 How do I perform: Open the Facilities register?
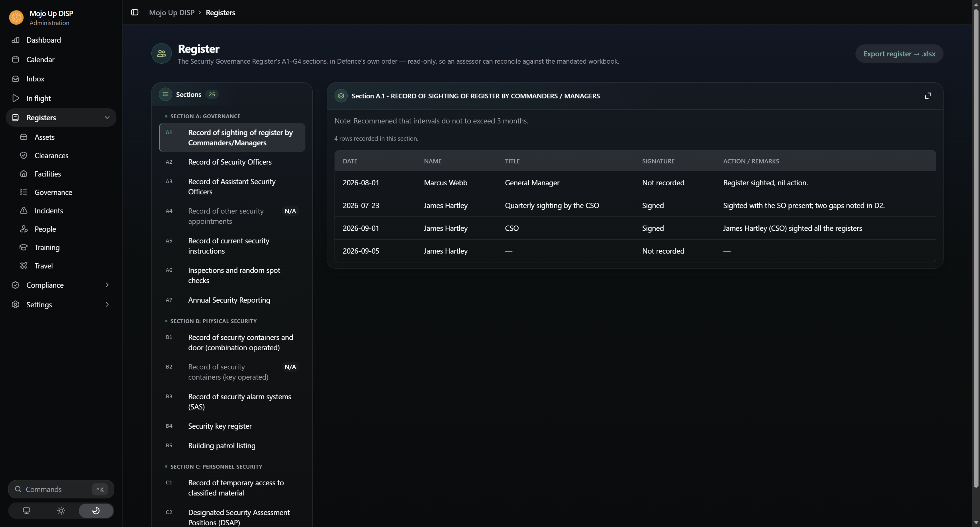(65, 174)
